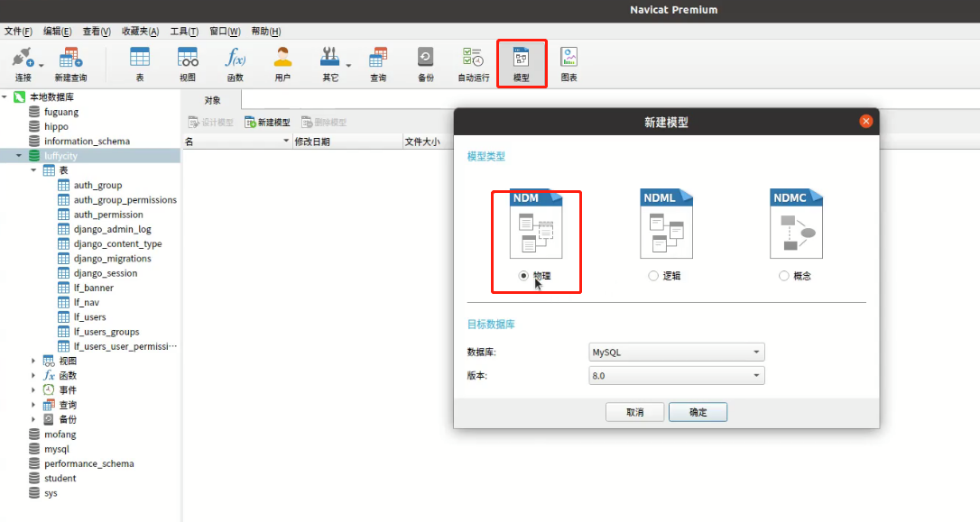Select the 模型 model toolbar icon
The width and height of the screenshot is (980, 522).
pyautogui.click(x=522, y=64)
